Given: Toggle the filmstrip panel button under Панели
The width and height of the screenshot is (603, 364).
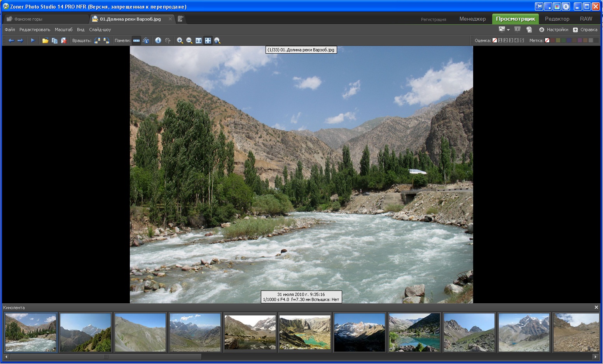Looking at the screenshot, I should tap(136, 40).
